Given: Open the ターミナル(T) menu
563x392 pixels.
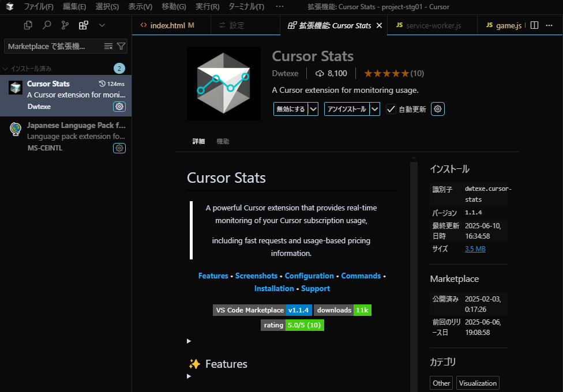Looking at the screenshot, I should click(246, 7).
